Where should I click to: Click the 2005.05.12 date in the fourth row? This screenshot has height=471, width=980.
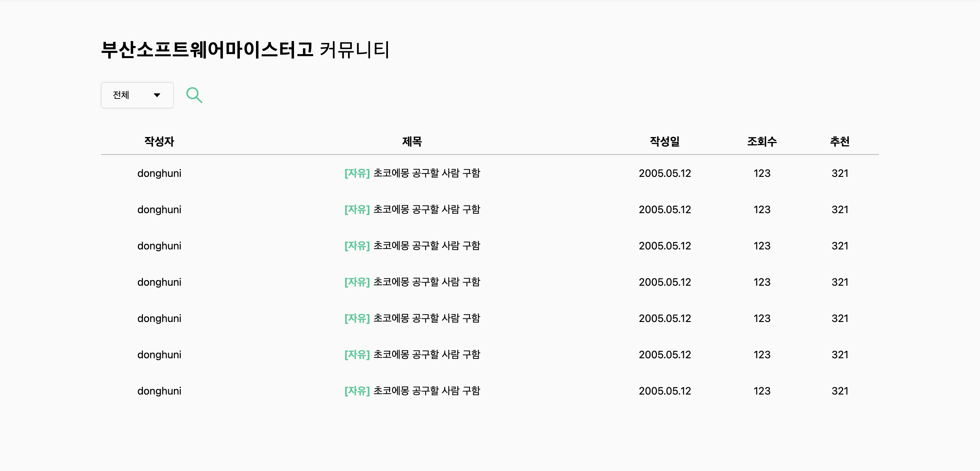(x=664, y=282)
